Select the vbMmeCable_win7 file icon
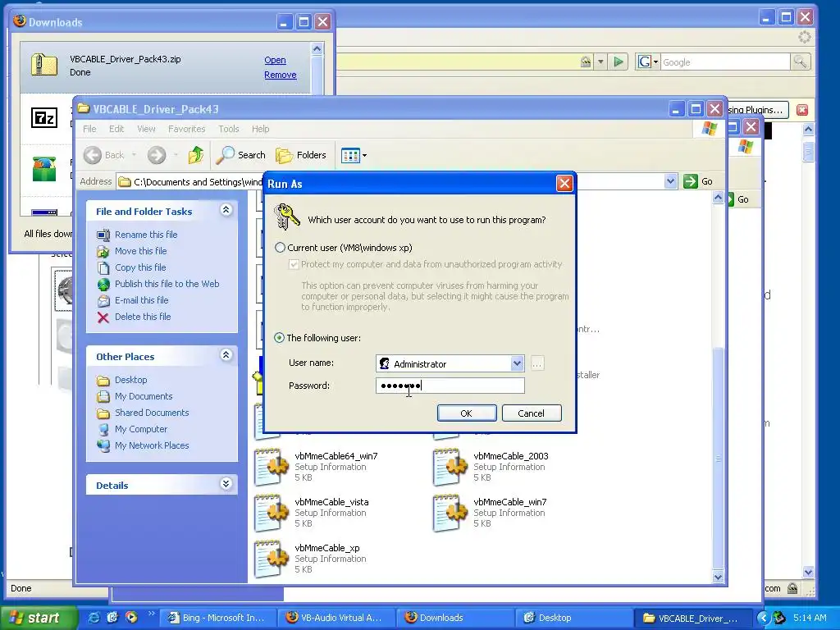Viewport: 840px width, 630px height. [x=450, y=512]
